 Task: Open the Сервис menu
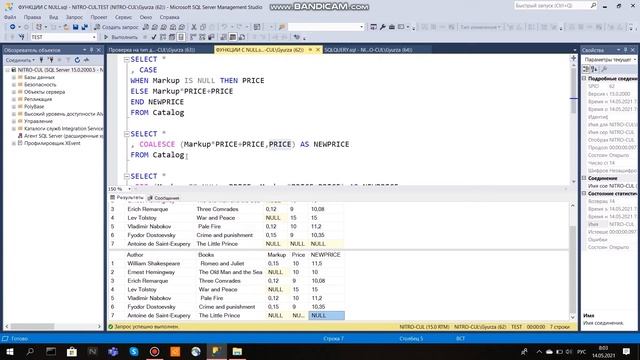click(x=123, y=17)
